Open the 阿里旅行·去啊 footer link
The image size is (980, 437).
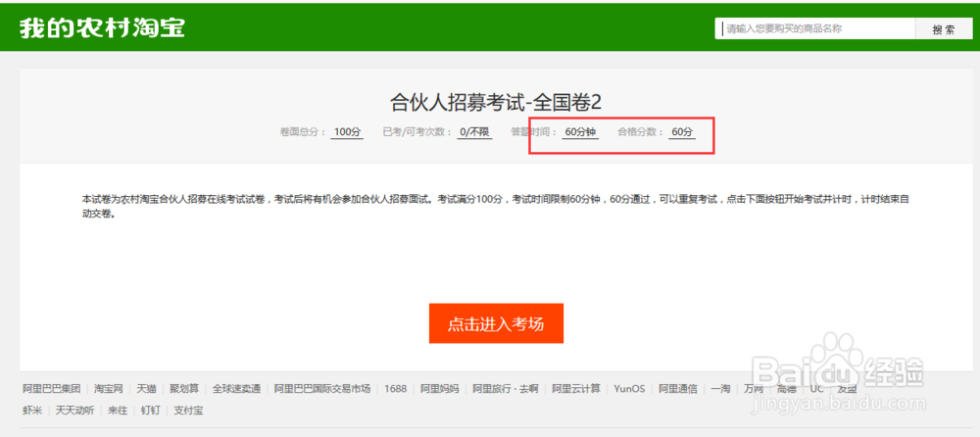pos(506,388)
